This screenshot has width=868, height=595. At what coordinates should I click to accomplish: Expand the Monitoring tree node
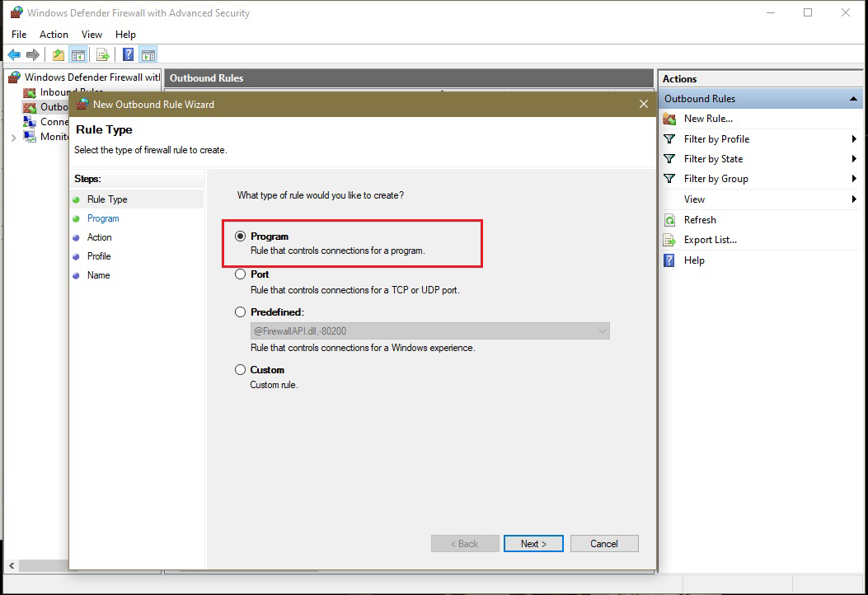[13, 138]
